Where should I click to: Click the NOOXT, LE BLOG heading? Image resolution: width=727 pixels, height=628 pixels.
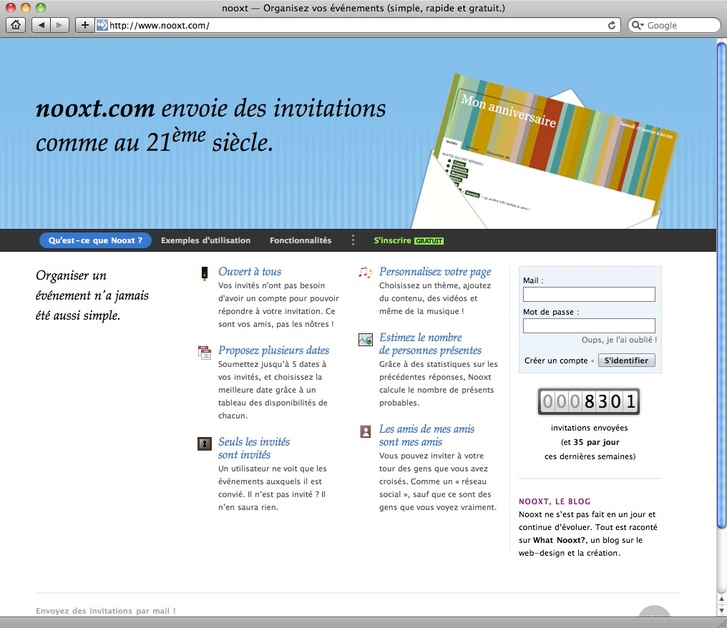click(555, 501)
